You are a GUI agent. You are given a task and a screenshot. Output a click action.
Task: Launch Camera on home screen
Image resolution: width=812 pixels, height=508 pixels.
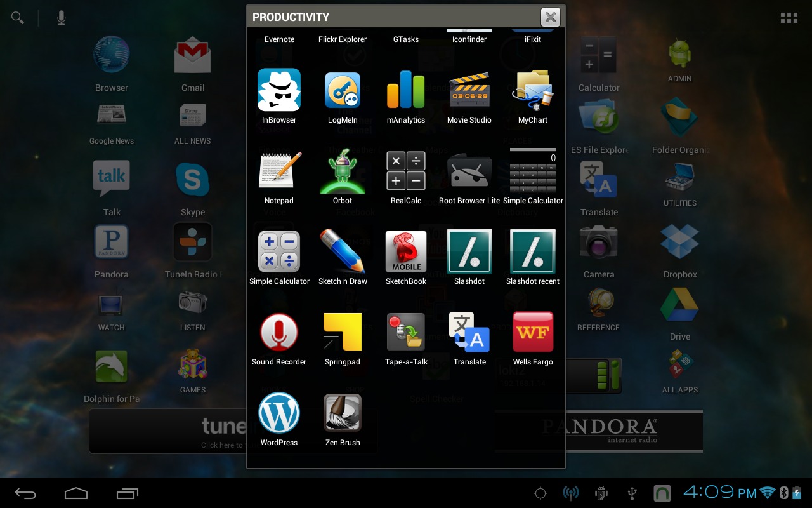[599, 251]
